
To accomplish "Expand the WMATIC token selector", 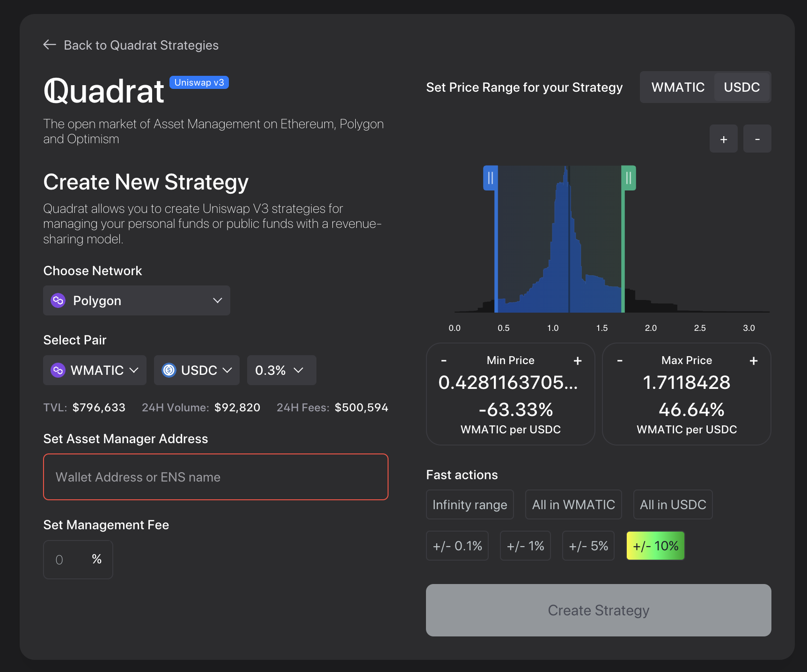I will pyautogui.click(x=95, y=370).
